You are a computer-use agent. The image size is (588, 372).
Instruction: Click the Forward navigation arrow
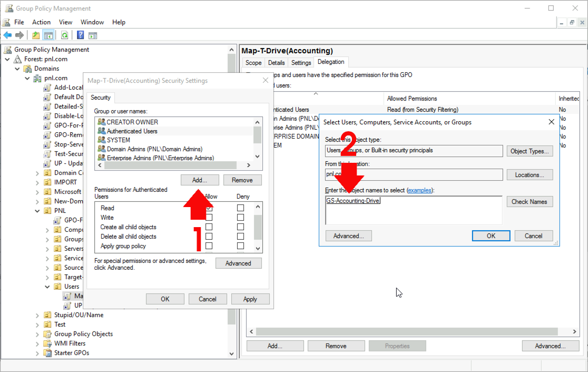click(x=19, y=35)
